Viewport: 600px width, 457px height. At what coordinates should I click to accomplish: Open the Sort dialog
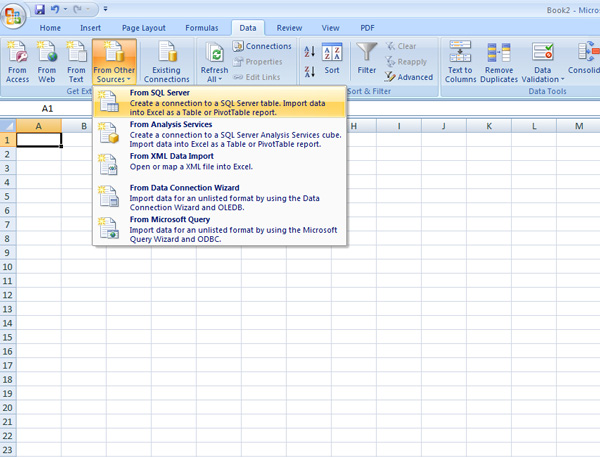332,59
